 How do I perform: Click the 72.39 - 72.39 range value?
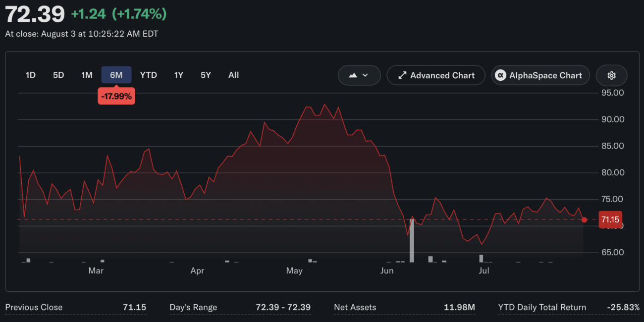283,307
